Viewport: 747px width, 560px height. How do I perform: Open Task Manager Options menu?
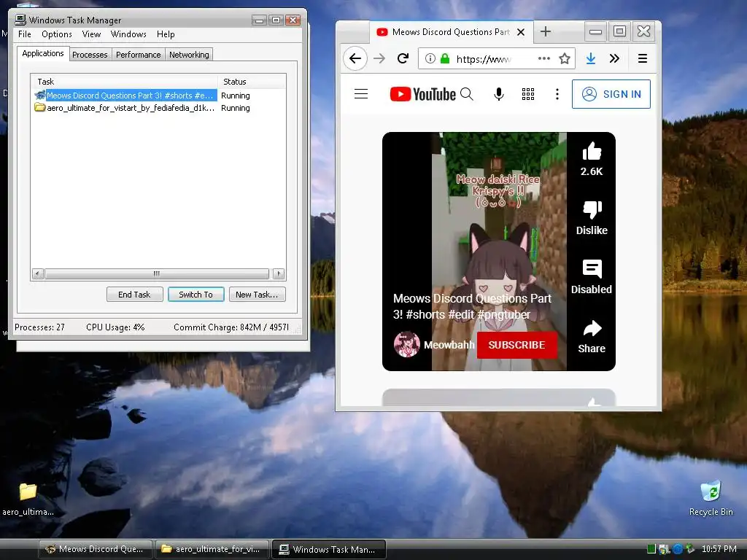57,34
